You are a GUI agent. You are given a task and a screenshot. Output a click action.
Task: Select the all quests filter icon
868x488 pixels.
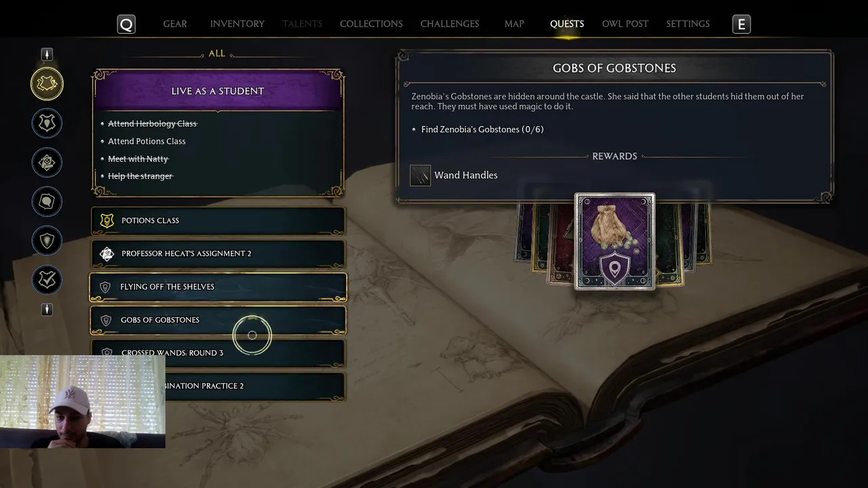click(47, 84)
